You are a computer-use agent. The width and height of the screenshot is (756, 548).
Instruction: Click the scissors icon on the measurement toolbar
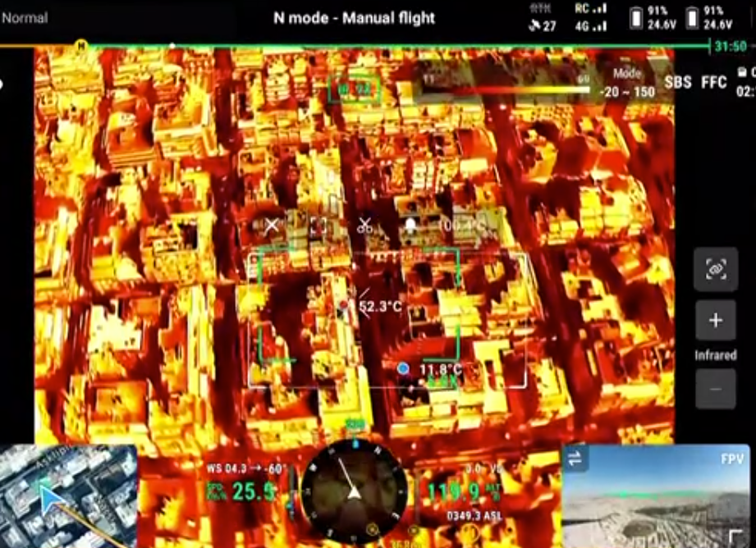[x=364, y=225]
